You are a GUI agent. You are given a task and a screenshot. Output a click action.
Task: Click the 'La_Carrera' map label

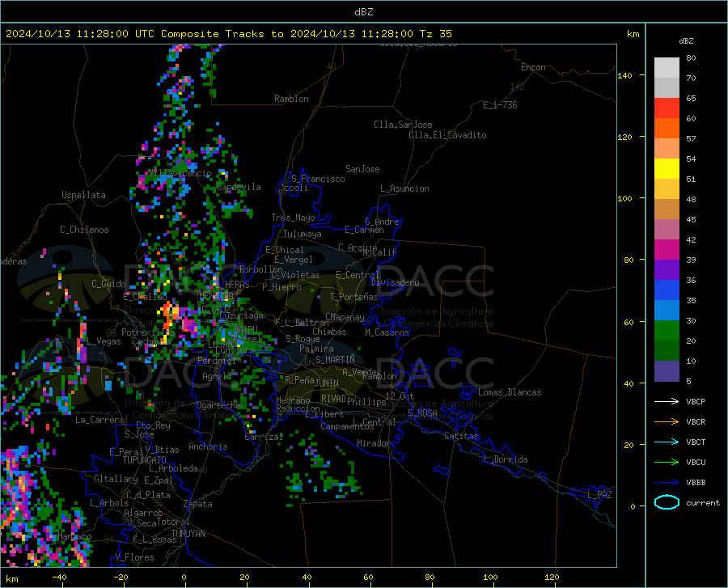[x=99, y=420]
